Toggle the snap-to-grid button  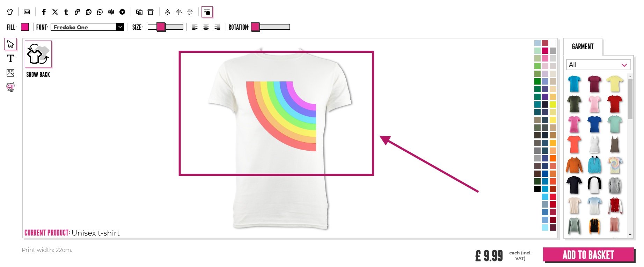click(x=207, y=12)
